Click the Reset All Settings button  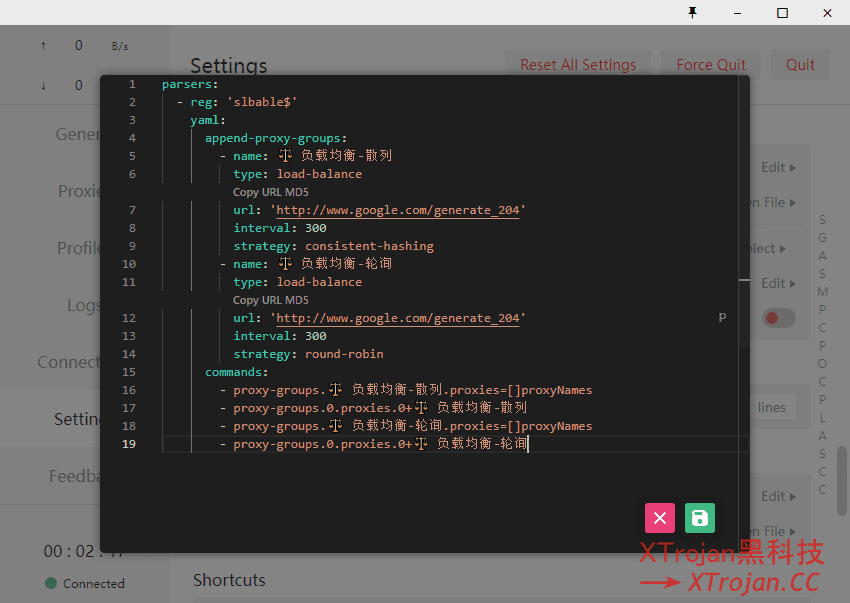[x=577, y=65]
